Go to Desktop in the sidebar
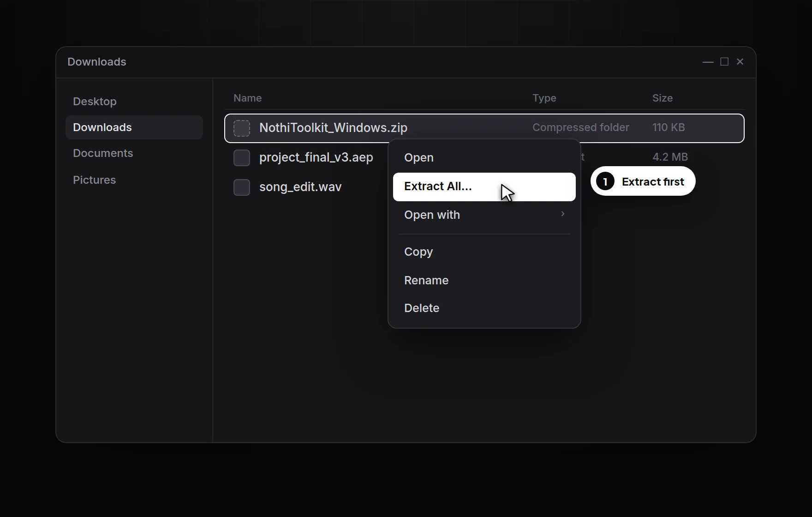Viewport: 812px width, 517px height. 134,101
